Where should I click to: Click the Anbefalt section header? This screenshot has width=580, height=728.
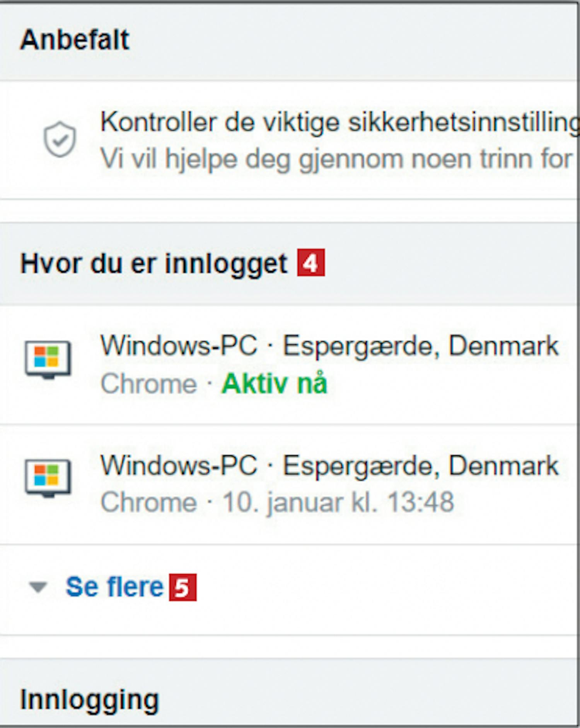(75, 40)
